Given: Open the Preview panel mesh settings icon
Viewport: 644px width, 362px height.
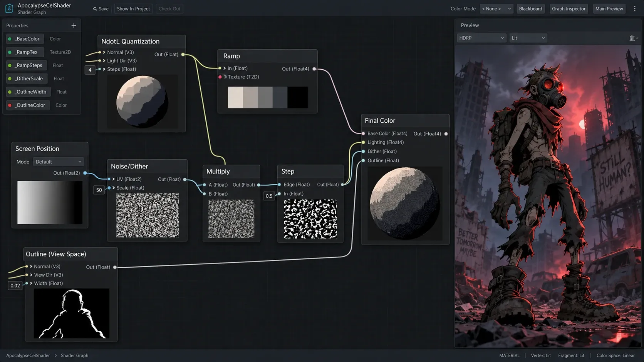Looking at the screenshot, I should click(x=633, y=38).
